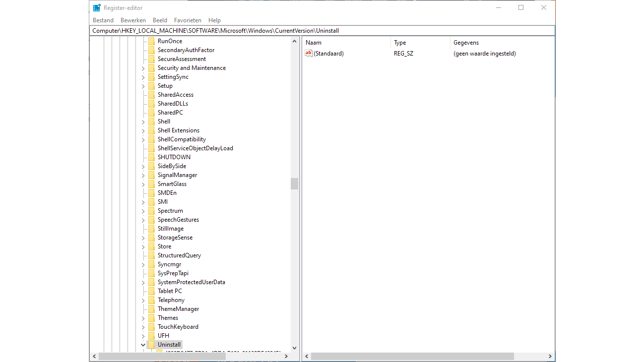Click the values pane's horizontal scrollbar right arrow
Screen dimensions: 644x362
pyautogui.click(x=550, y=357)
